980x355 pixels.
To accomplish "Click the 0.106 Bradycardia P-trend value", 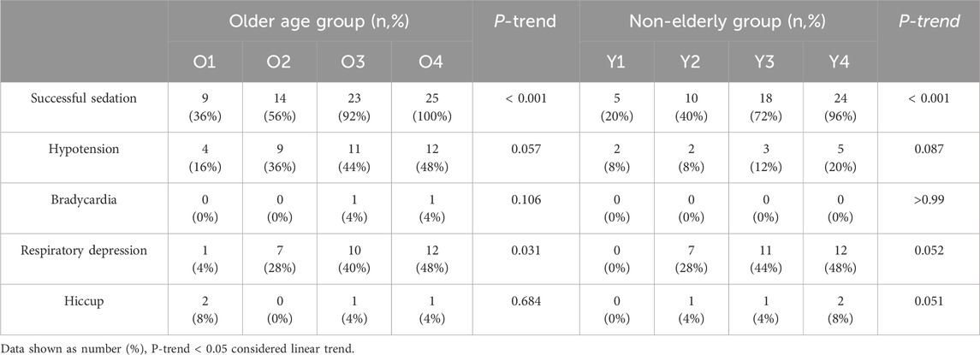I will pyautogui.click(x=526, y=200).
